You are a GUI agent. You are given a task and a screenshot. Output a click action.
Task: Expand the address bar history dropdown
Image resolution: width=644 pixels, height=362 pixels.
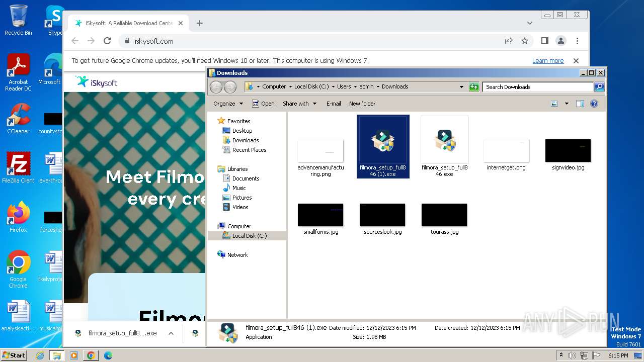point(461,87)
